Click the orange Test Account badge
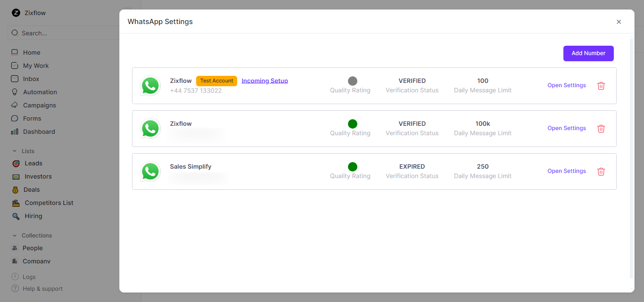The width and height of the screenshot is (644, 302). pos(216,81)
